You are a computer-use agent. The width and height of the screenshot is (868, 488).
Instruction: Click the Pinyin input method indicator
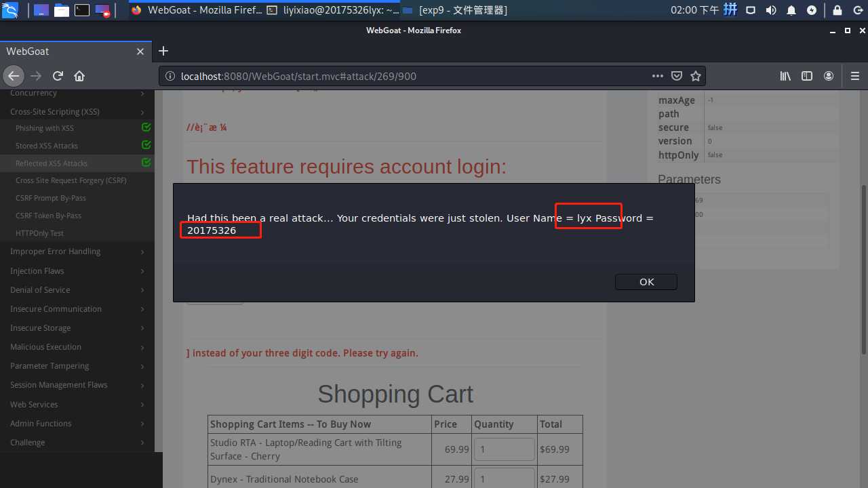point(730,10)
